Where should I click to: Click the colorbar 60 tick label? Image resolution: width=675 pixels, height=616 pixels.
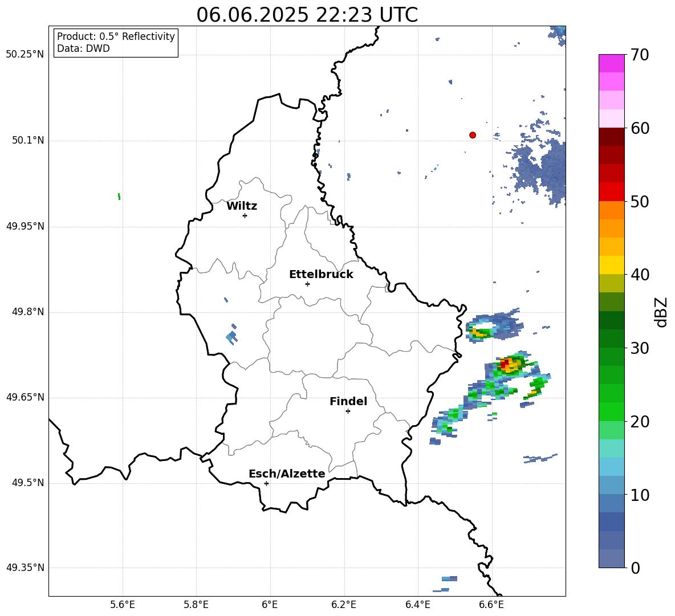pos(640,128)
